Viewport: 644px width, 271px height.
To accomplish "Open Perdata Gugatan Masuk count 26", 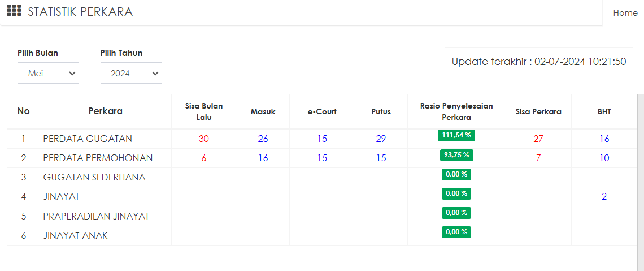I will click(x=263, y=139).
